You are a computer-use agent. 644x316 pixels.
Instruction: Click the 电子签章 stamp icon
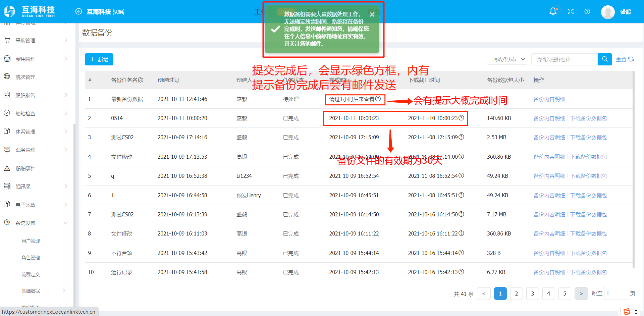coord(7,204)
